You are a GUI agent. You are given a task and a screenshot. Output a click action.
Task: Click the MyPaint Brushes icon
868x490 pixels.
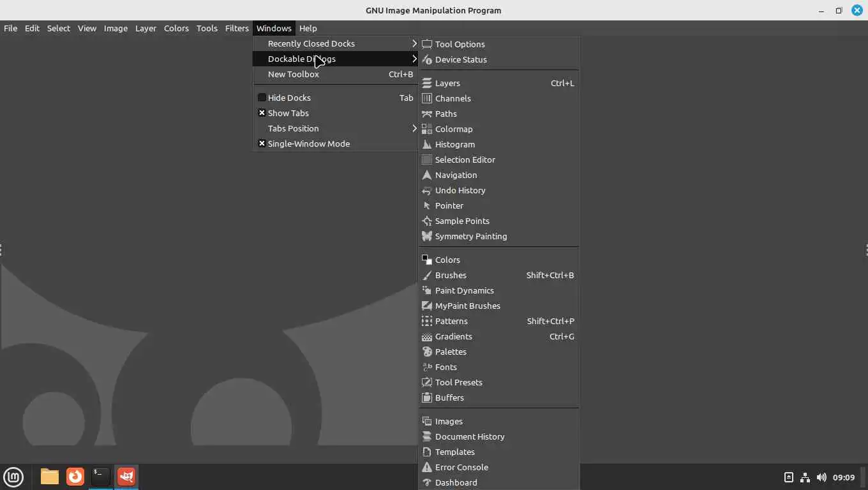tap(427, 306)
